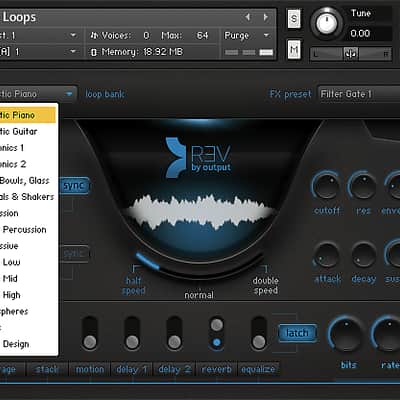The width and height of the screenshot is (400, 400).
Task: Click the pan slider handle
Action: [351, 54]
